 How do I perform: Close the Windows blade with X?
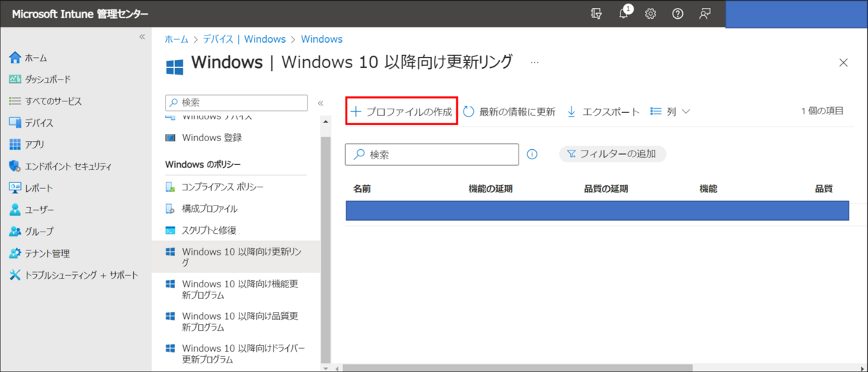click(x=843, y=63)
